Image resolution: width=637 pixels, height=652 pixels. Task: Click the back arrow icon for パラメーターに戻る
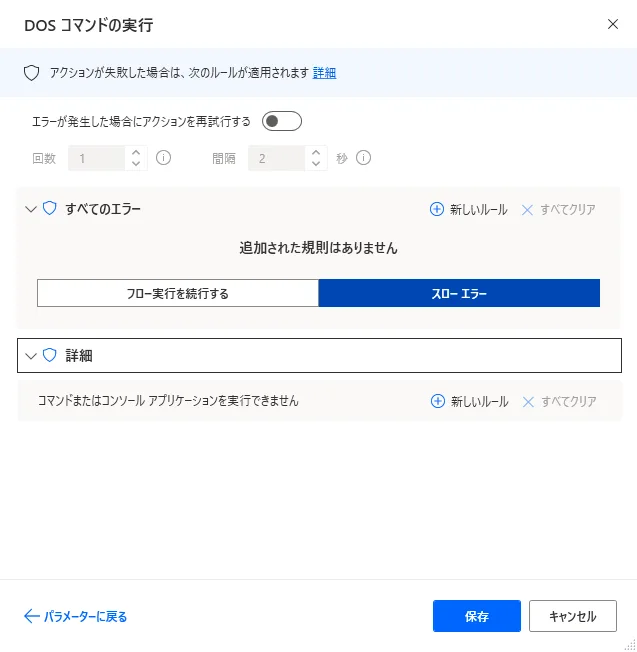coord(31,616)
